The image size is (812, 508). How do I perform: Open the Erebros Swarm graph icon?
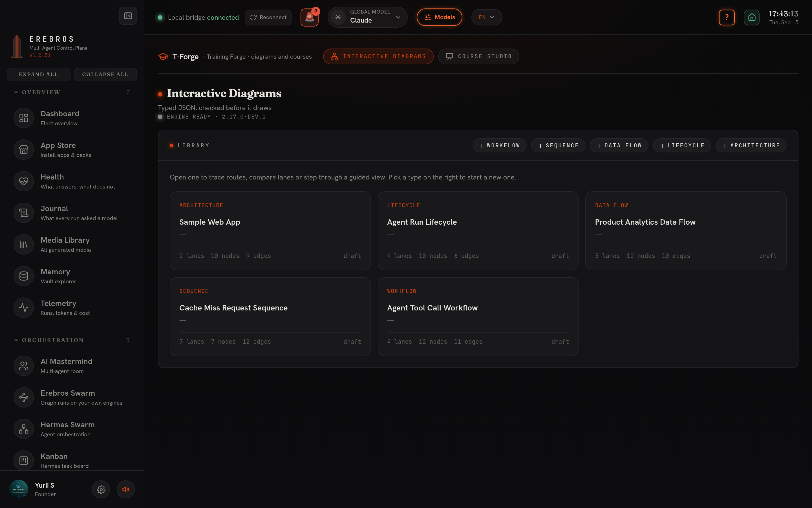click(23, 397)
